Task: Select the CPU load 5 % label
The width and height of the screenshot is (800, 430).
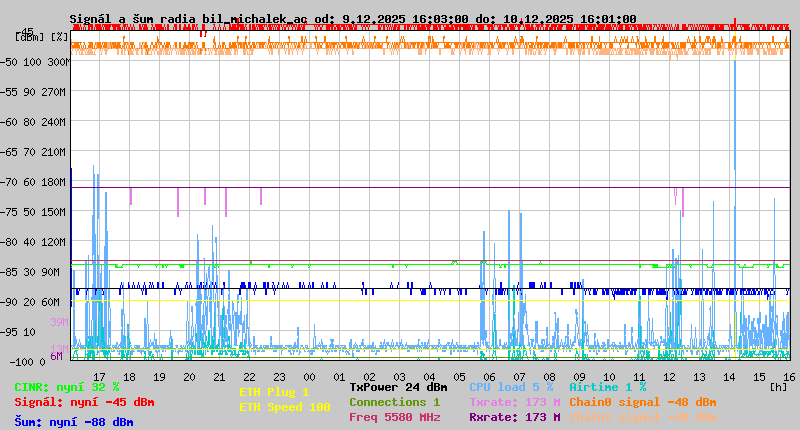Action: [x=513, y=387]
